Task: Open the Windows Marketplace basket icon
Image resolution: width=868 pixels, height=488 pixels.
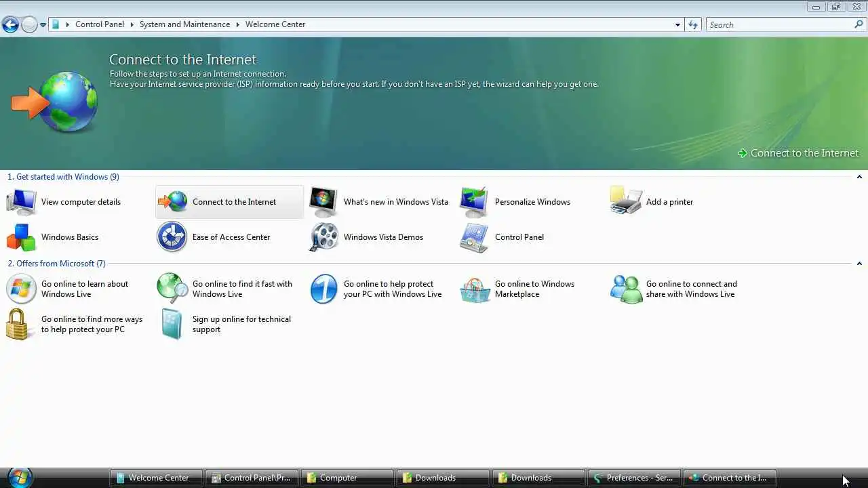Action: pyautogui.click(x=475, y=289)
